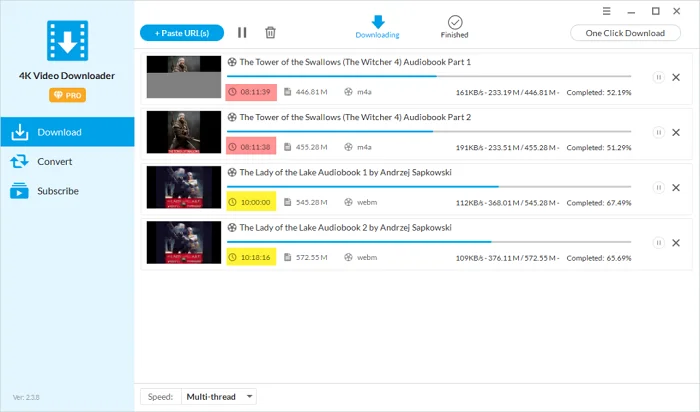Image resolution: width=700 pixels, height=412 pixels.
Task: Click the m4a format icon in Part 1 row
Action: coord(348,92)
